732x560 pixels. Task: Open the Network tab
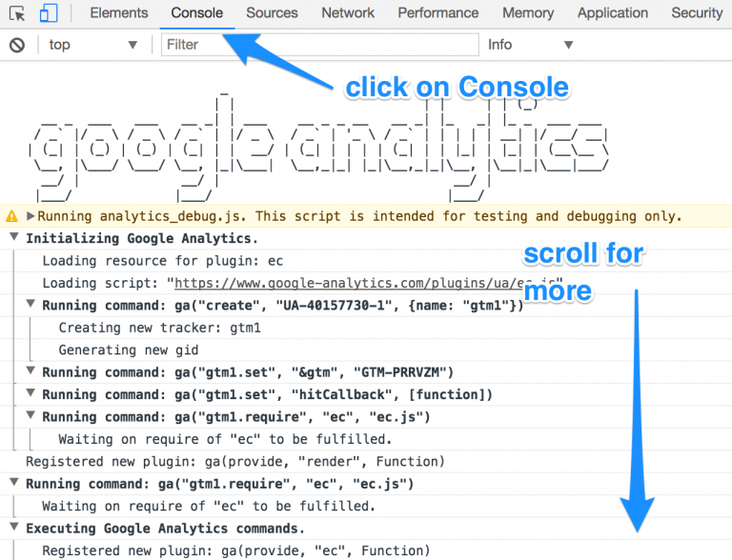pyautogui.click(x=348, y=13)
